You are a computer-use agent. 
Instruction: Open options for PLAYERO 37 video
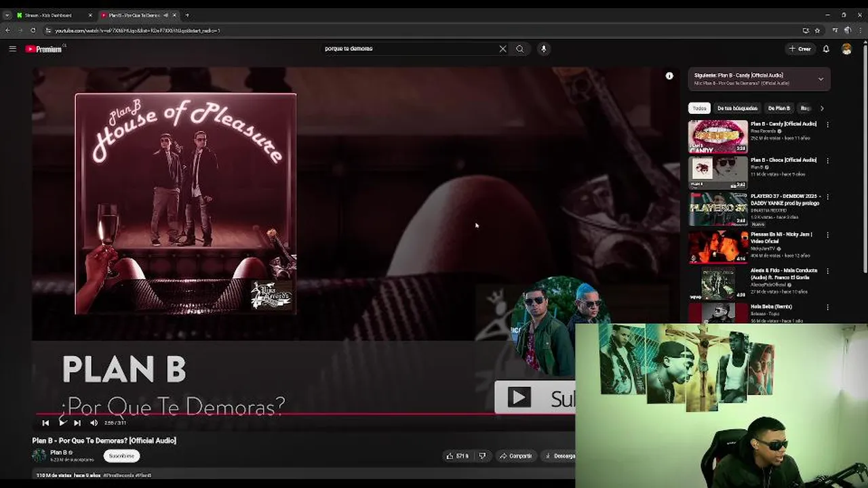pos(827,197)
